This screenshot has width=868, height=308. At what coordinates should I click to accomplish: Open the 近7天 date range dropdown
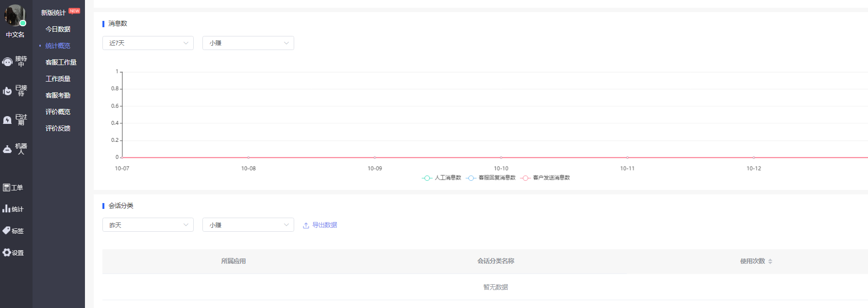click(148, 43)
